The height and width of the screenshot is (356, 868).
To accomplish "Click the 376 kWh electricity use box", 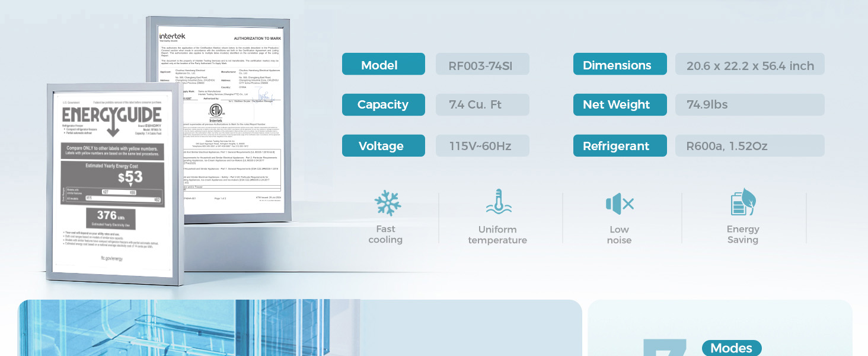I will coord(111,219).
